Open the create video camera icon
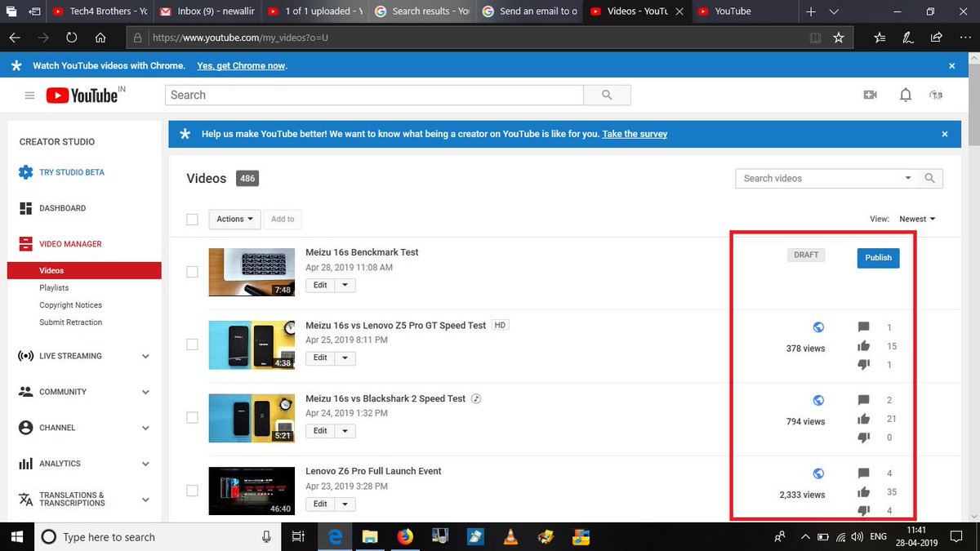The width and height of the screenshot is (980, 551). tap(870, 95)
